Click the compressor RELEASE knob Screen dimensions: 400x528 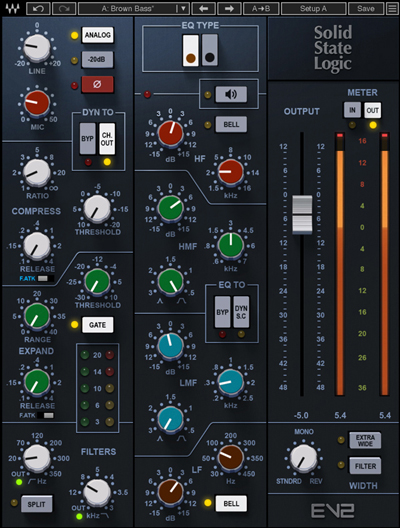(37, 246)
